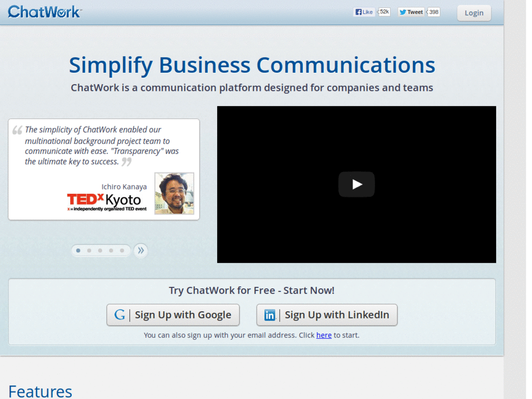Click the 'Try ChatWork for Free' heading

pyautogui.click(x=252, y=290)
